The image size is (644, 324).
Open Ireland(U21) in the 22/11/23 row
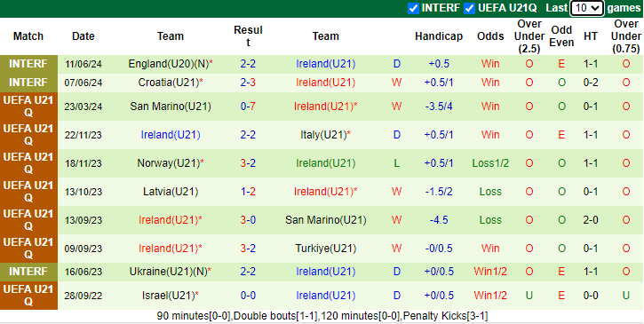pyautogui.click(x=171, y=135)
